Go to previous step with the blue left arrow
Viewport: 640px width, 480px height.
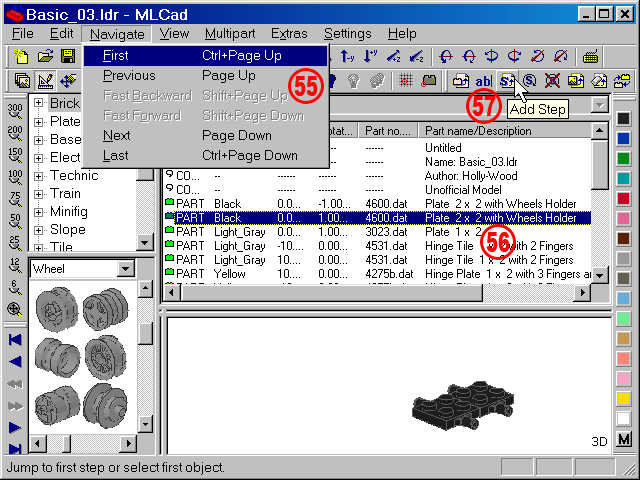pos(15,362)
